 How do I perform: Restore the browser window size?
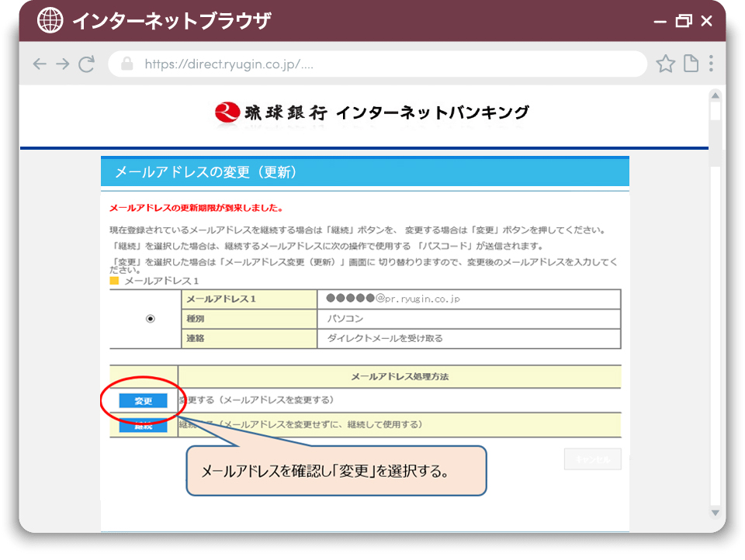(683, 21)
